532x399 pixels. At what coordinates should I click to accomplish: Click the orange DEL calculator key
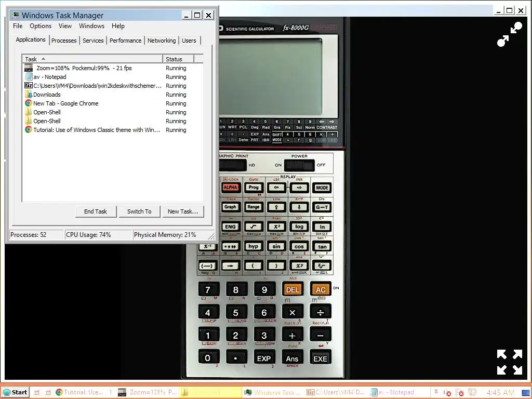pyautogui.click(x=292, y=289)
